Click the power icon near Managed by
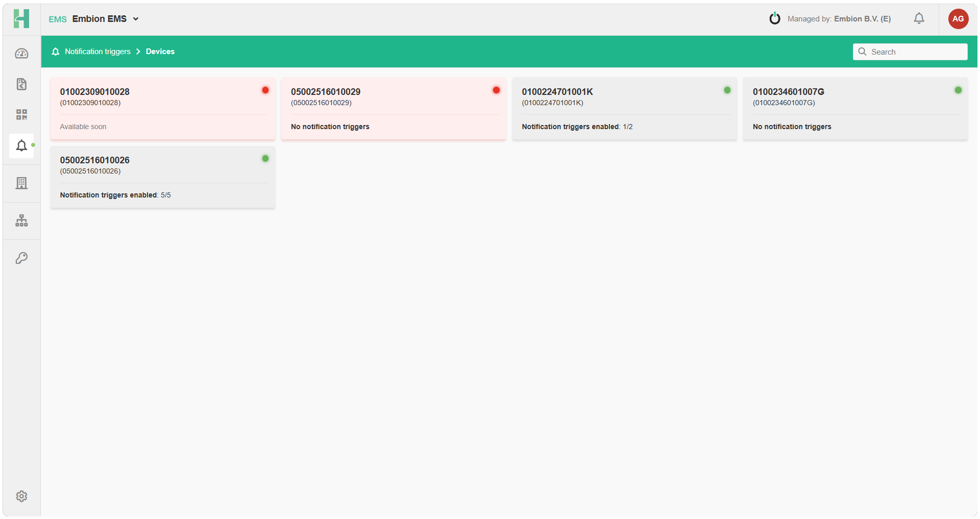This screenshot has height=519, width=980. coord(775,19)
